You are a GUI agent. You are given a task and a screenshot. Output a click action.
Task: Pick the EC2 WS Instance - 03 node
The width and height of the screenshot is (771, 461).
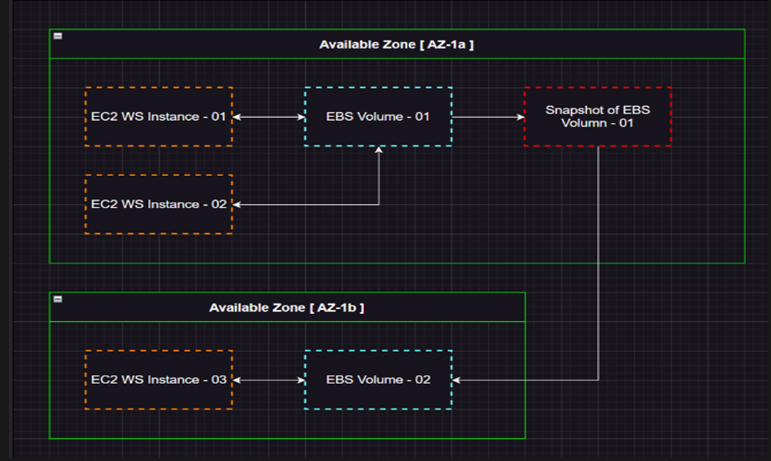(x=158, y=380)
